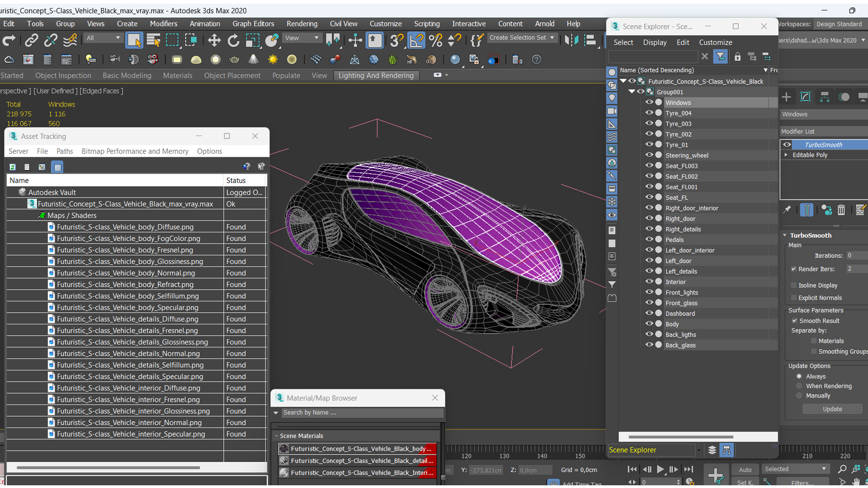This screenshot has width=868, height=488.
Task: Select Futuristic_S-class_Vehicle_body_Normal.png asset
Action: pos(126,273)
